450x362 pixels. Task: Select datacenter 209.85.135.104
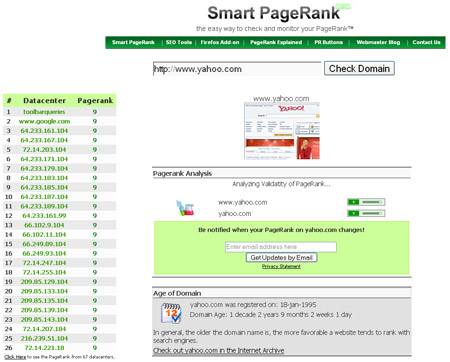(44, 301)
